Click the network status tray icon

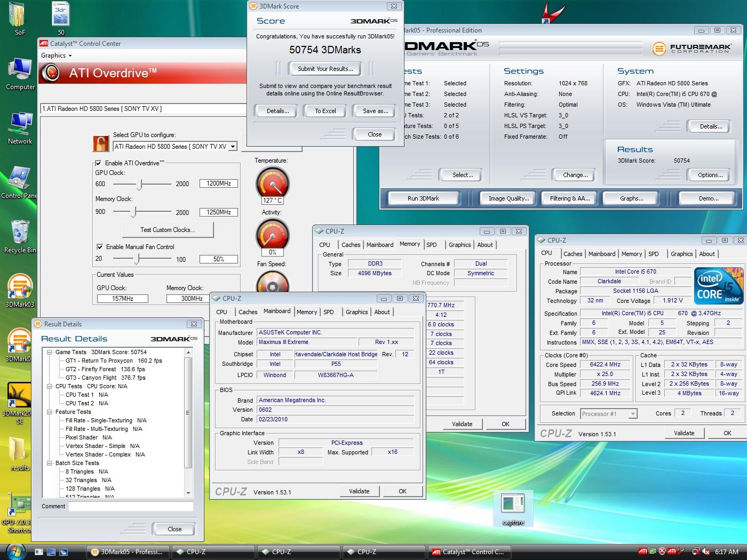tap(696, 551)
